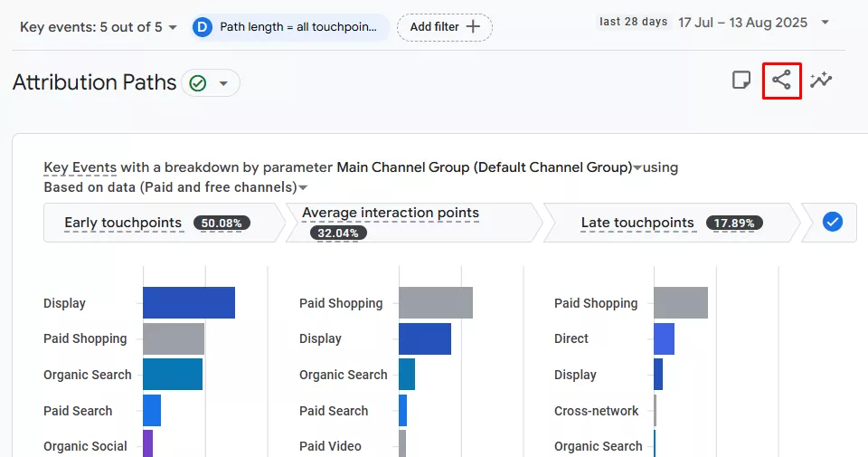Open the date range dropdown arrow
868x457 pixels.
825,22
